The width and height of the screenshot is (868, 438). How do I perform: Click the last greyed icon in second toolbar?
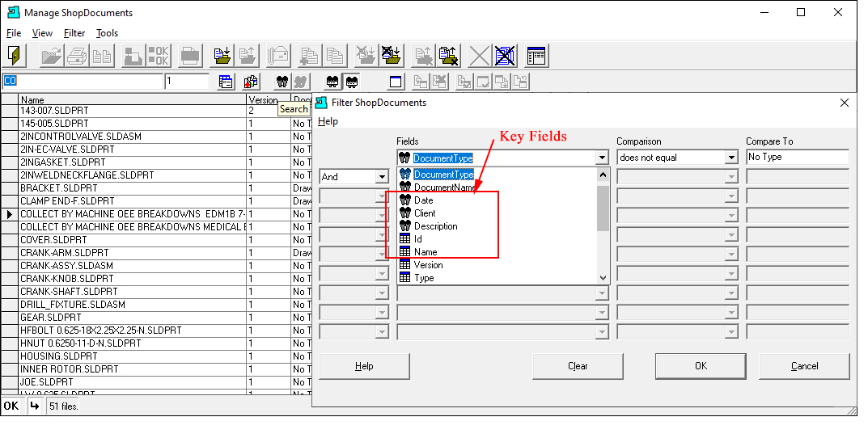(x=520, y=82)
